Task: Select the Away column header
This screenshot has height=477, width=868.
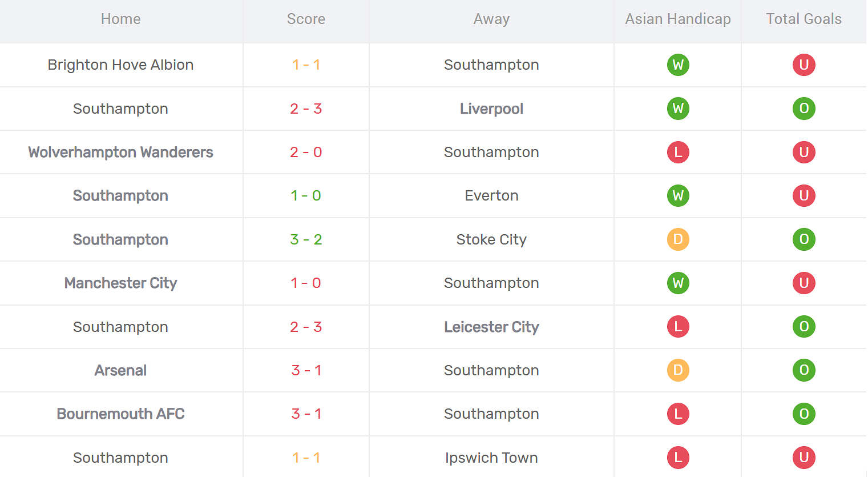Action: click(491, 19)
